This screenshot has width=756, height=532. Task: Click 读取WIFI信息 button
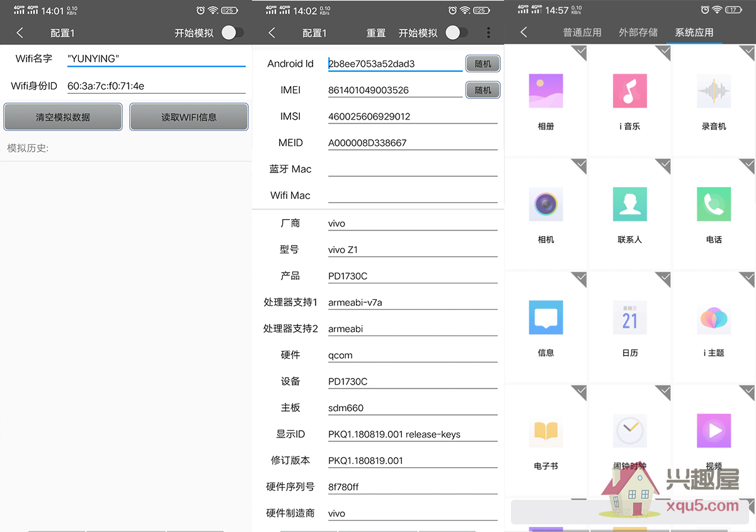[x=189, y=117]
